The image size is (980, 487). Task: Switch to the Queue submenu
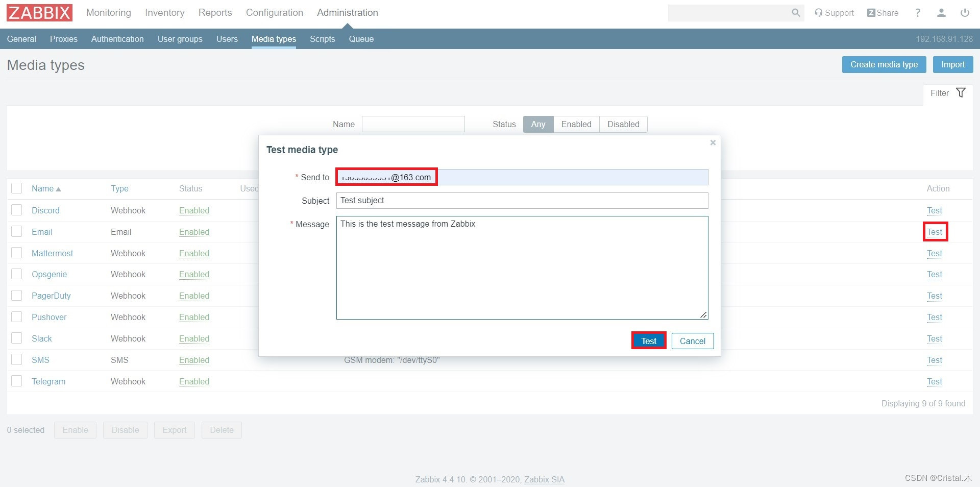click(x=361, y=39)
